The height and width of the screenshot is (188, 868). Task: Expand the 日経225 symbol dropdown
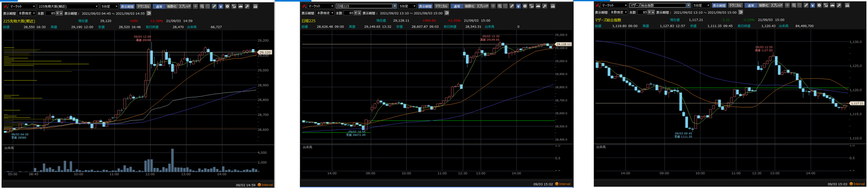coord(395,6)
